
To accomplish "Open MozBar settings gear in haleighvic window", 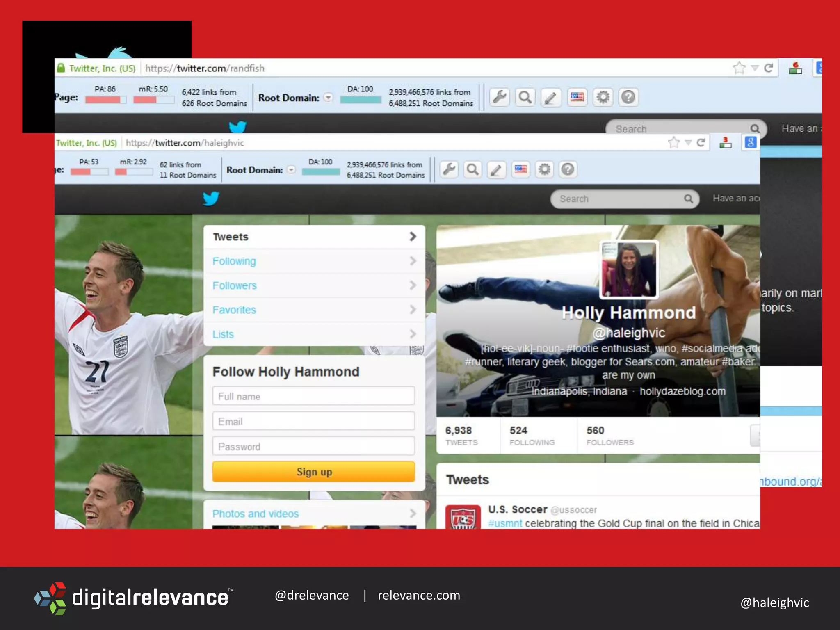I will pos(544,169).
